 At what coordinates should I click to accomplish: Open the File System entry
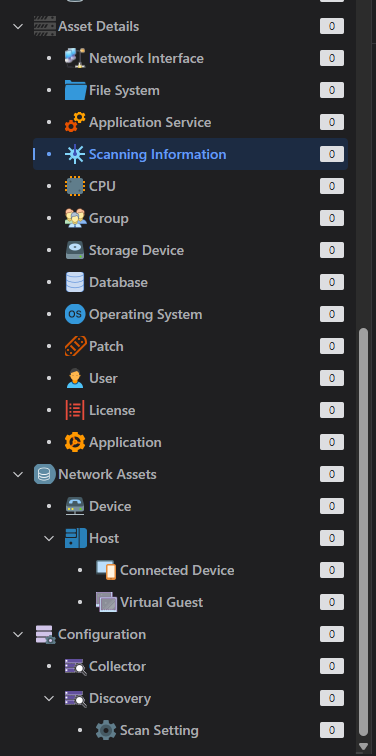[x=190, y=90]
